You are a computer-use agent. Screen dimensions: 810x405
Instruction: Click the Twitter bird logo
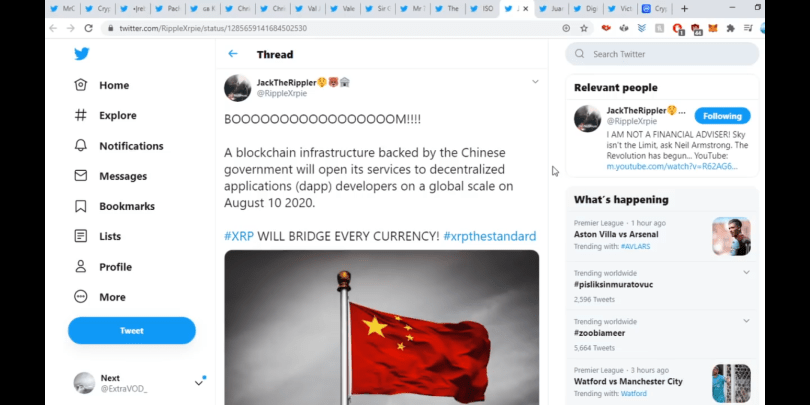82,54
